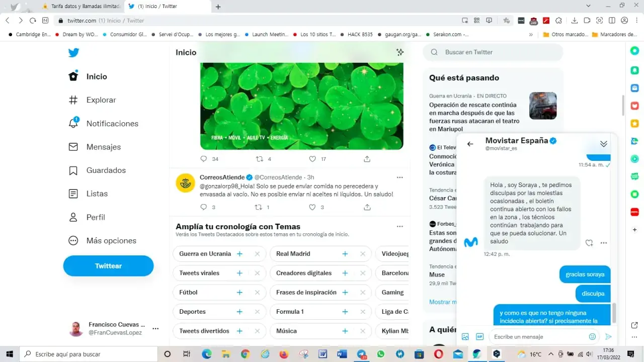644x362 pixels.
Task: Follow the Creadores digitales topic
Action: click(345, 273)
